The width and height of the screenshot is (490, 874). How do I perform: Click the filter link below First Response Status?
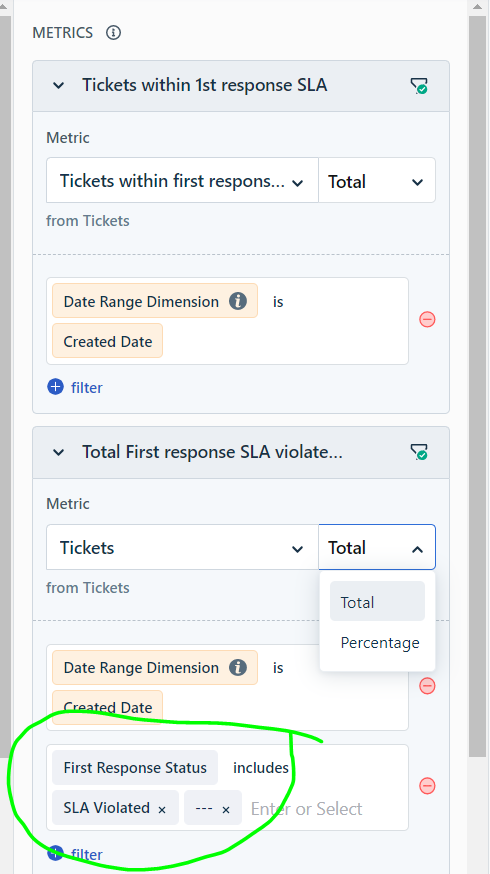86,854
